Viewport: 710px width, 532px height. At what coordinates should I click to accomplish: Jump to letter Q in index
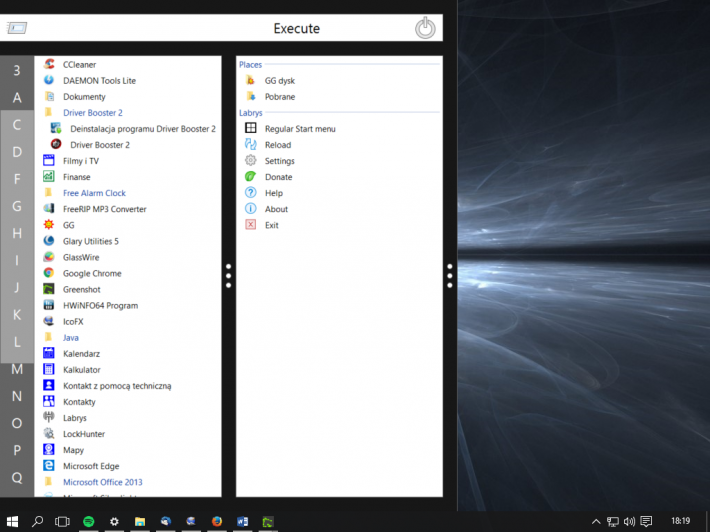[x=17, y=478]
